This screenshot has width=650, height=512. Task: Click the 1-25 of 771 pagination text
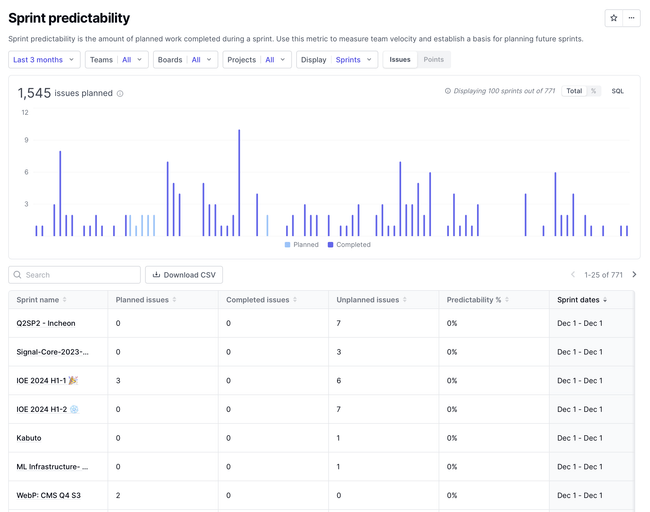click(603, 275)
